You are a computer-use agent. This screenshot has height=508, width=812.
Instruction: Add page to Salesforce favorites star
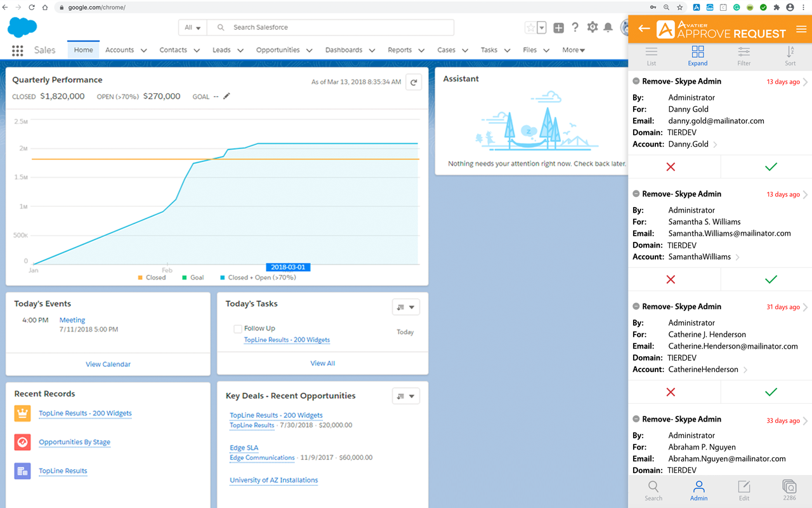coord(530,27)
